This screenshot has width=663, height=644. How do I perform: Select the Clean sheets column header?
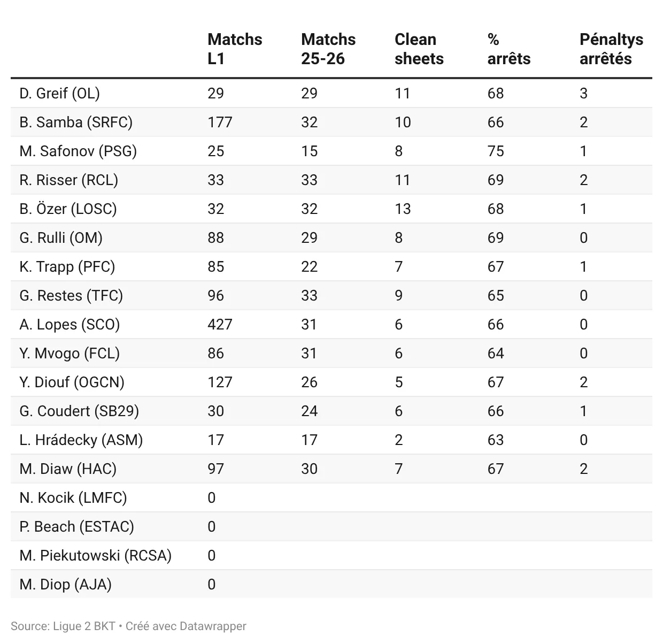coord(419,49)
